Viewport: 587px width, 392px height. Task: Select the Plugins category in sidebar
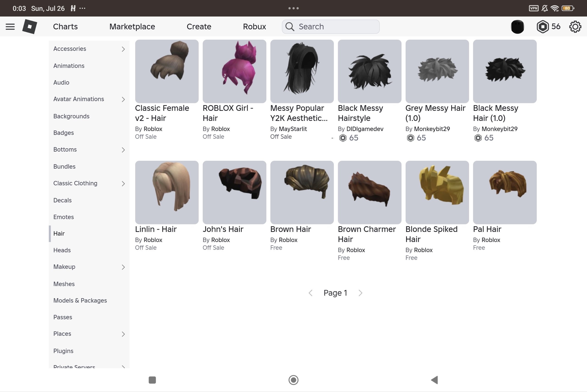point(89,351)
